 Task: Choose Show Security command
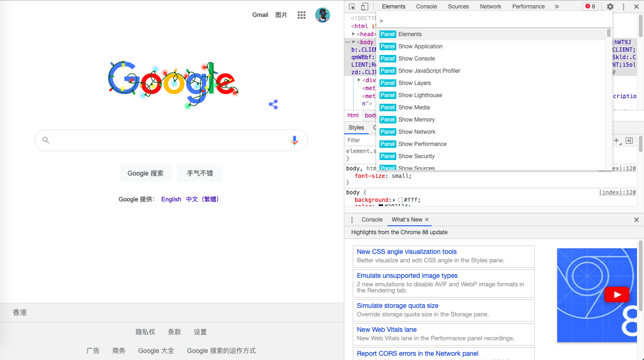491,156
